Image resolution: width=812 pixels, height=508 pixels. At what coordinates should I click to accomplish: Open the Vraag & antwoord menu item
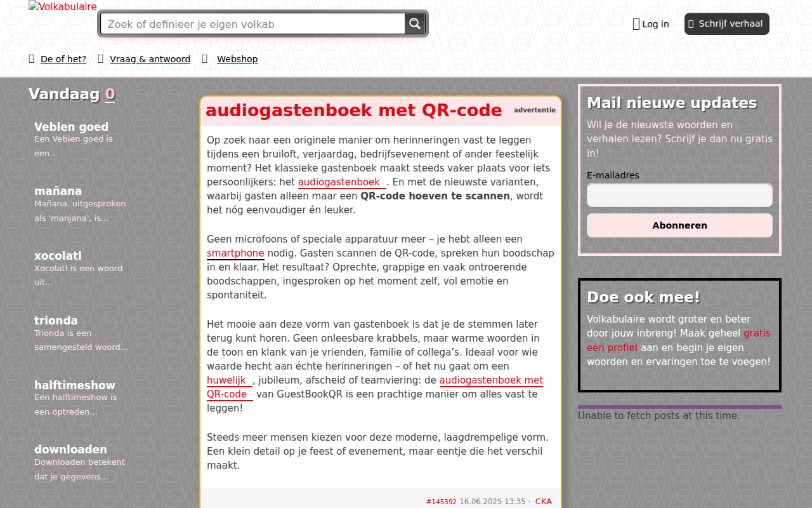point(150,59)
